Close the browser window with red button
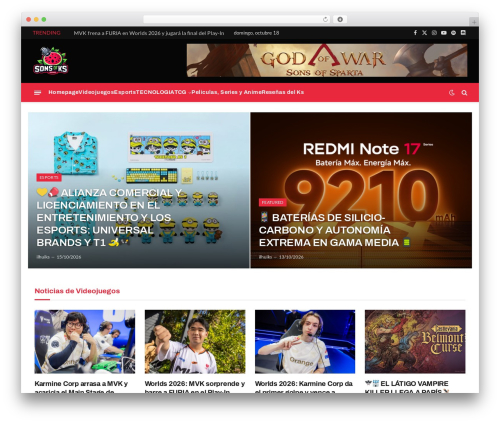This screenshot has height=423, width=500. click(29, 19)
